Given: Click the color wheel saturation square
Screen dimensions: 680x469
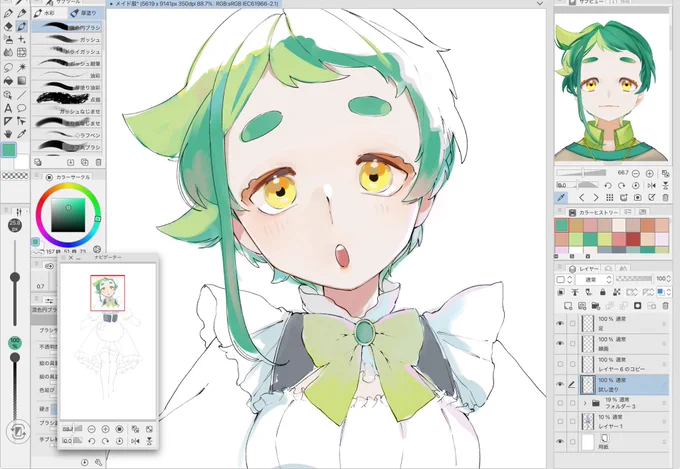Looking at the screenshot, I should 68,215.
